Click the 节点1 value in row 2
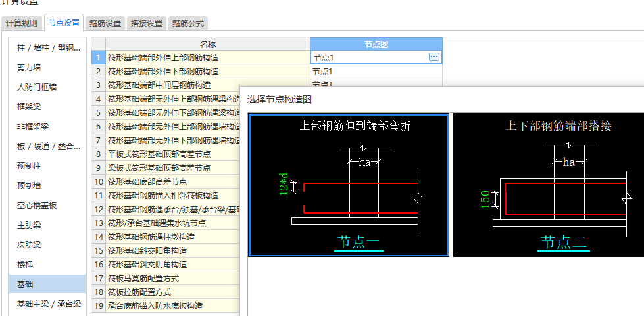Screen dimensions: 644x316 376,72
